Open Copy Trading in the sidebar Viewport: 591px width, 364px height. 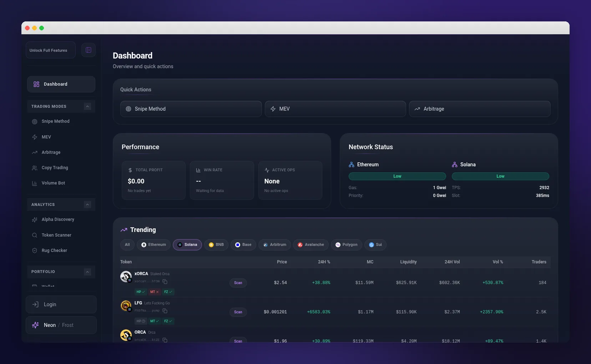point(61,168)
